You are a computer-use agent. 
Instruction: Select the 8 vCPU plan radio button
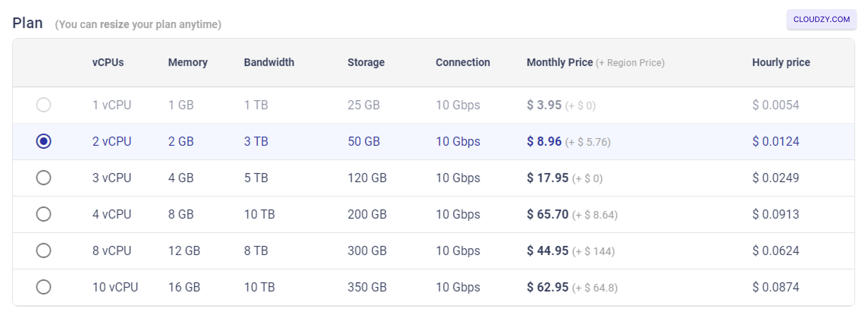point(44,250)
